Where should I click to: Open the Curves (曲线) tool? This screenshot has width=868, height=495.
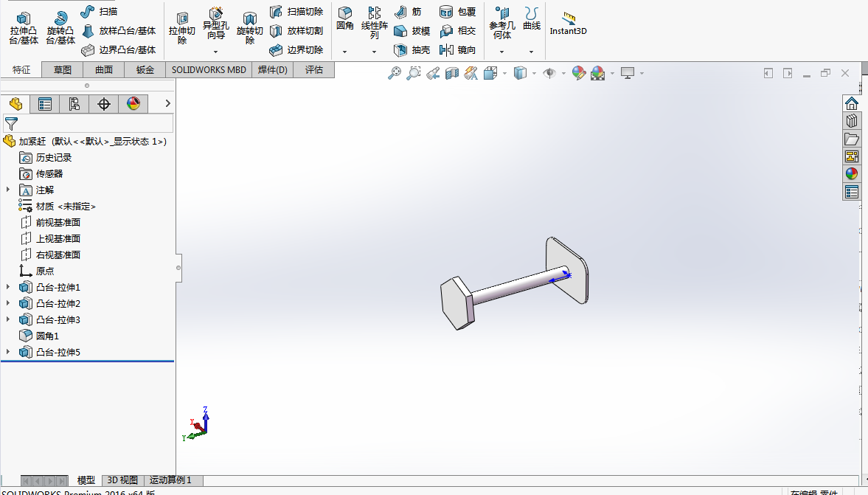532,19
